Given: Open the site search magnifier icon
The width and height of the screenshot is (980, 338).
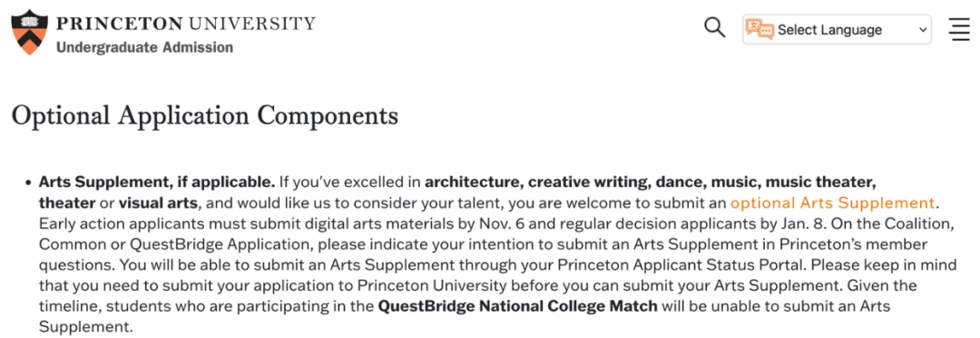Looking at the screenshot, I should 714,28.
